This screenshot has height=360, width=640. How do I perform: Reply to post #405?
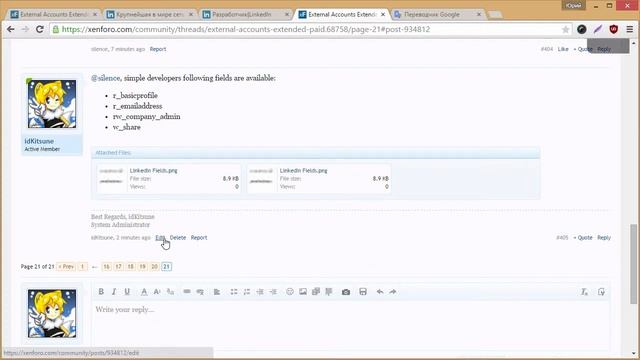click(x=604, y=238)
